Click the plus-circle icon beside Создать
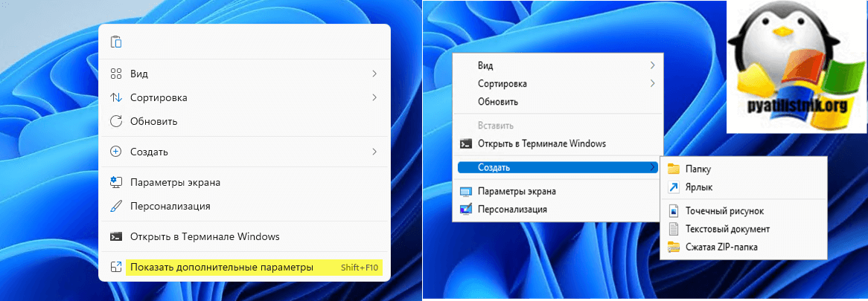Screen dimensions: 868x301 click(115, 152)
